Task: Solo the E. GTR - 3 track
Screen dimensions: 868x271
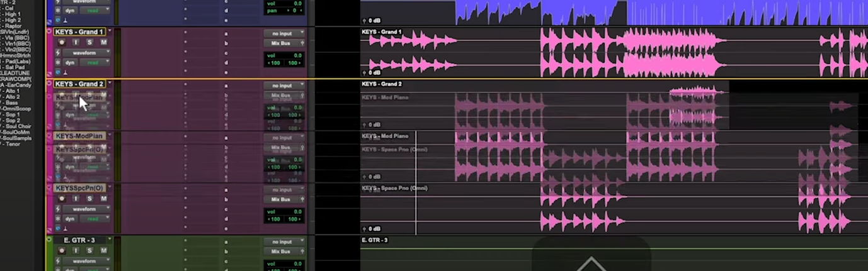Action: click(x=89, y=250)
